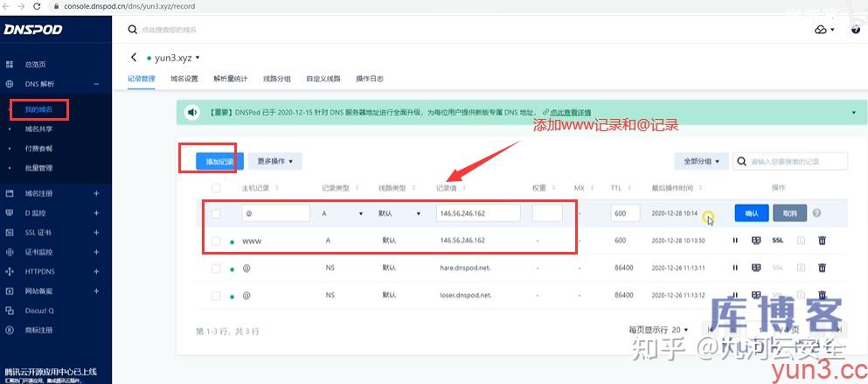Expand the 域名注册 section

(x=96, y=193)
